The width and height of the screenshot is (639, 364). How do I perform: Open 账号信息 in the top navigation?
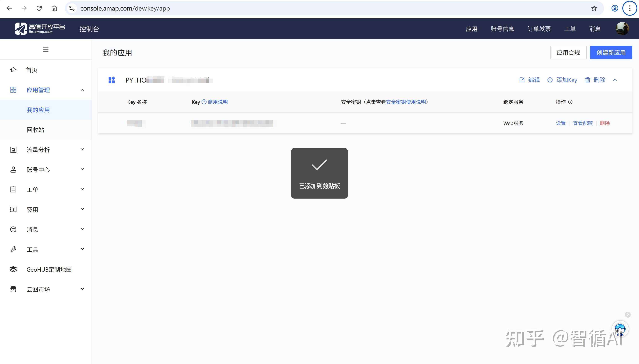502,29
